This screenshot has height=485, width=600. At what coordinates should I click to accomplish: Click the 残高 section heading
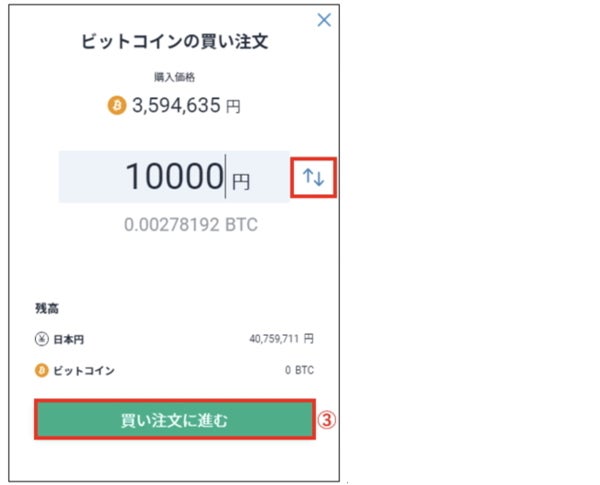point(46,308)
